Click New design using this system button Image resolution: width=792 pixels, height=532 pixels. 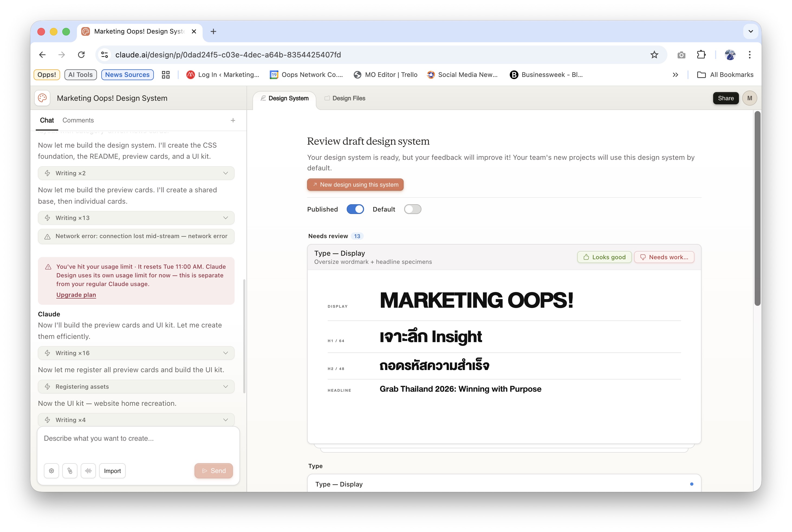click(355, 184)
